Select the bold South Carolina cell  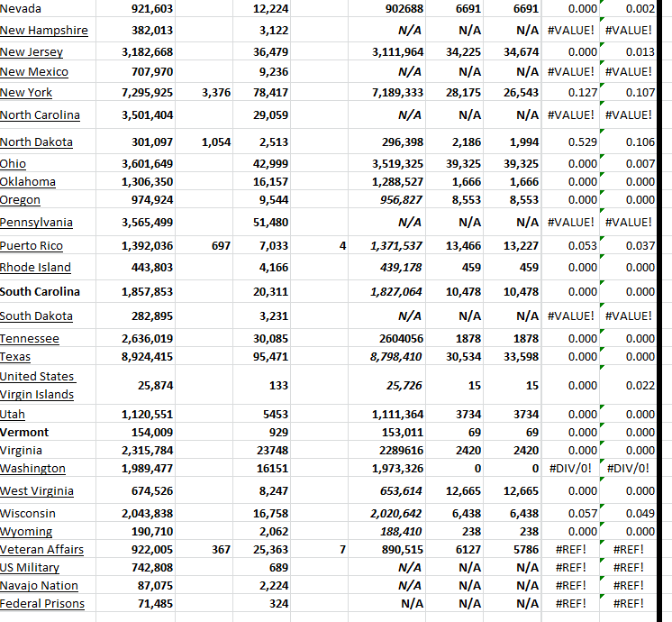(48, 291)
